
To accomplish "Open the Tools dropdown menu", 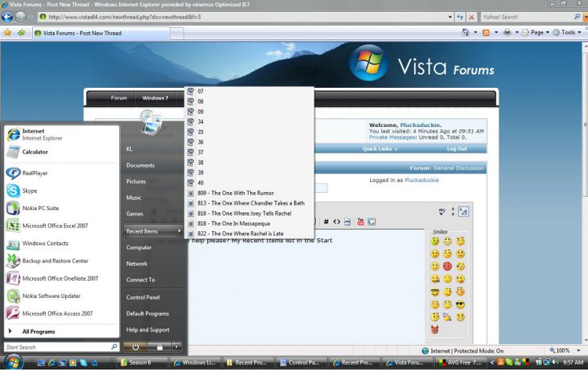I will [x=567, y=33].
